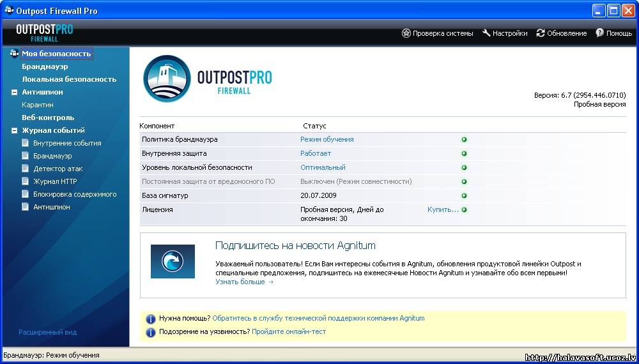This screenshot has height=364, width=639.
Task: Click the Пройдите онлайн-тест link
Action: (x=288, y=332)
